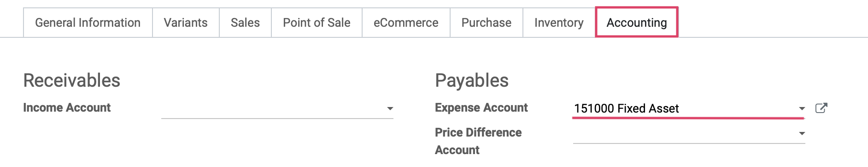Expand the Price Difference Account dropdown arrow
This screenshot has height=167, width=868.
click(x=802, y=133)
